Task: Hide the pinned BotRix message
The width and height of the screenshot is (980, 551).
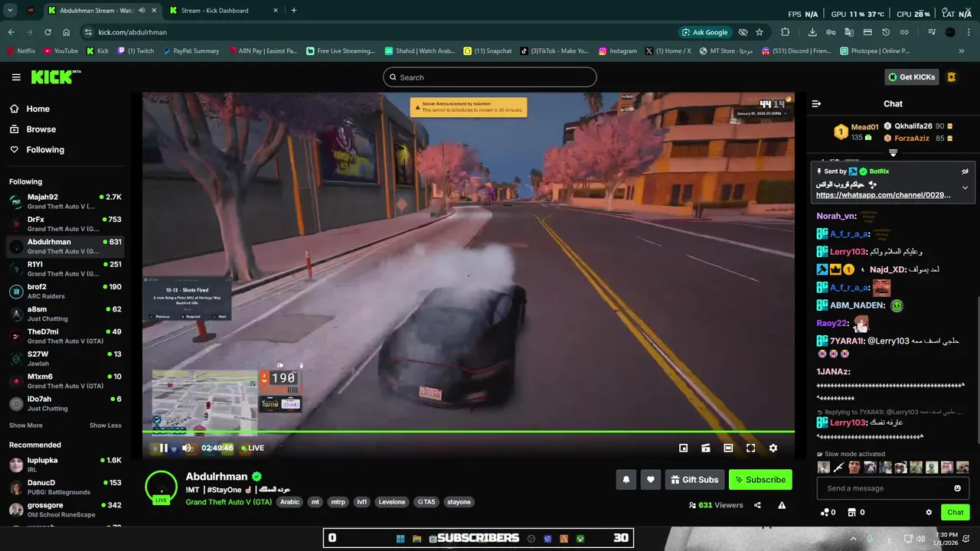Action: tap(965, 171)
